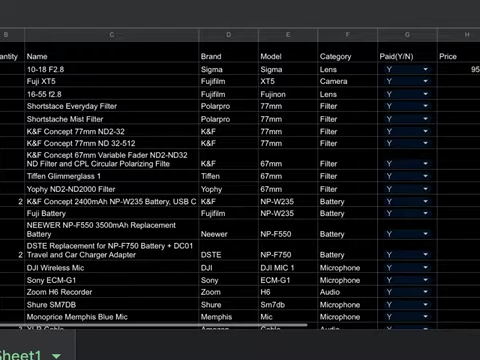Open Paid dropdown for Zoom H6 Recorder row

pos(425,292)
